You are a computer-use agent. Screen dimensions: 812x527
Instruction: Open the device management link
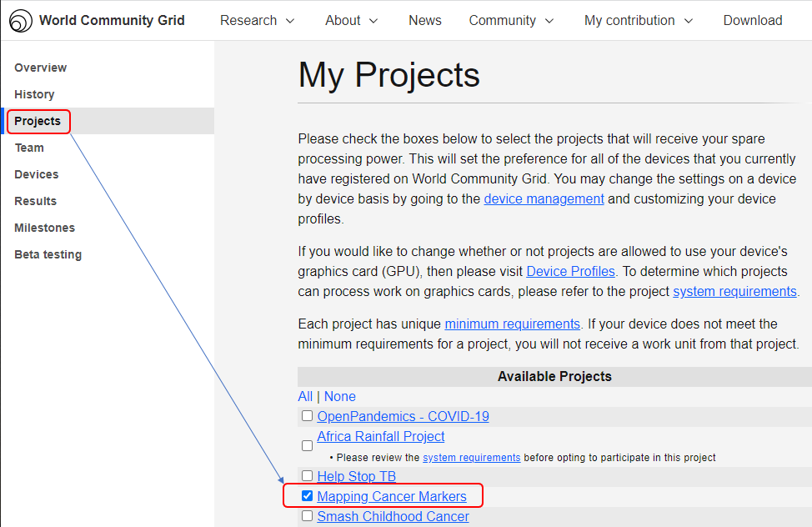(x=544, y=199)
